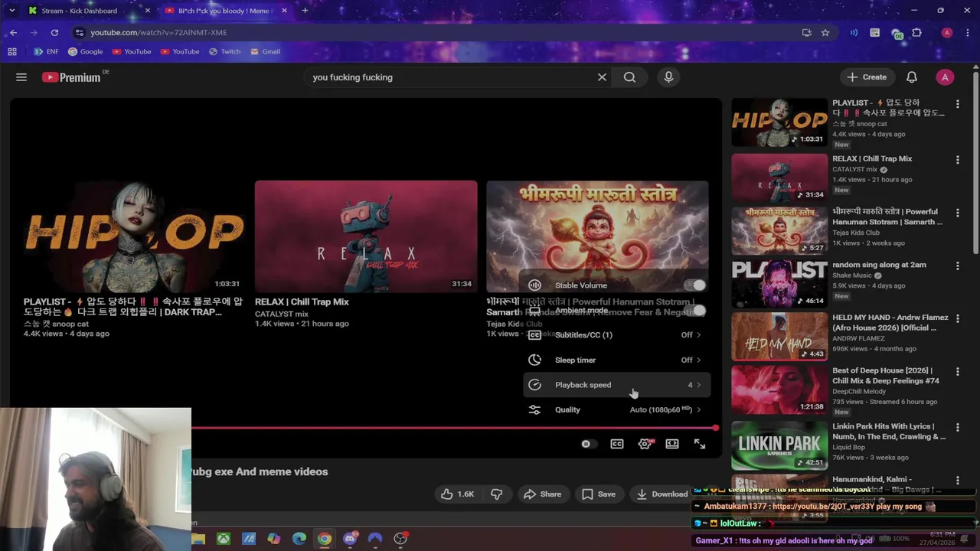Like the video with thumbs-up 1.6K
The width and height of the screenshot is (980, 551).
coord(457,494)
